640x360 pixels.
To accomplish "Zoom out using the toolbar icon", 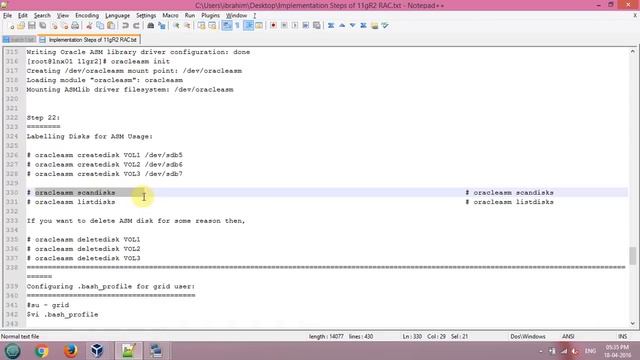I will coord(187,26).
